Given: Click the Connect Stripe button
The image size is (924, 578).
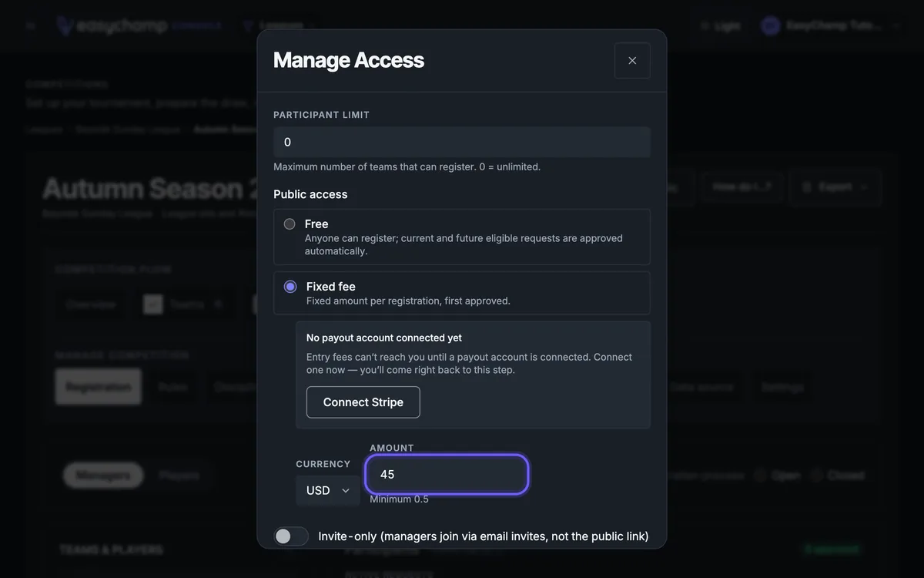Looking at the screenshot, I should click(x=363, y=402).
